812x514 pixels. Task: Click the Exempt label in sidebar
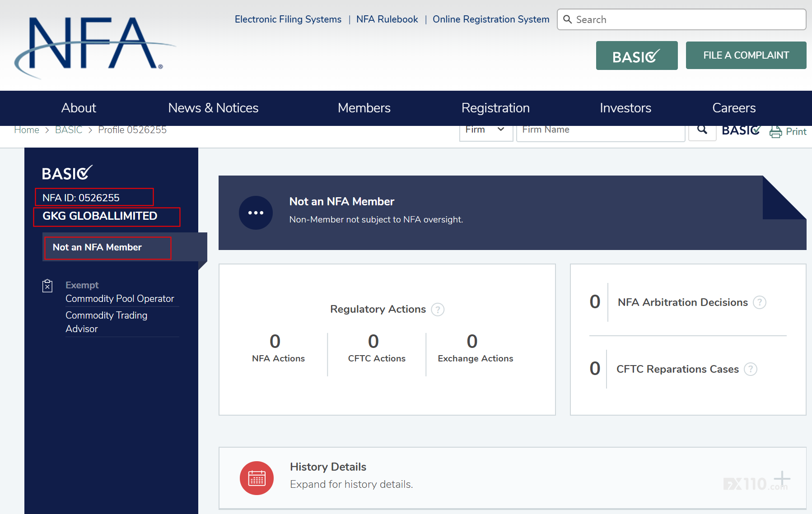(x=82, y=285)
